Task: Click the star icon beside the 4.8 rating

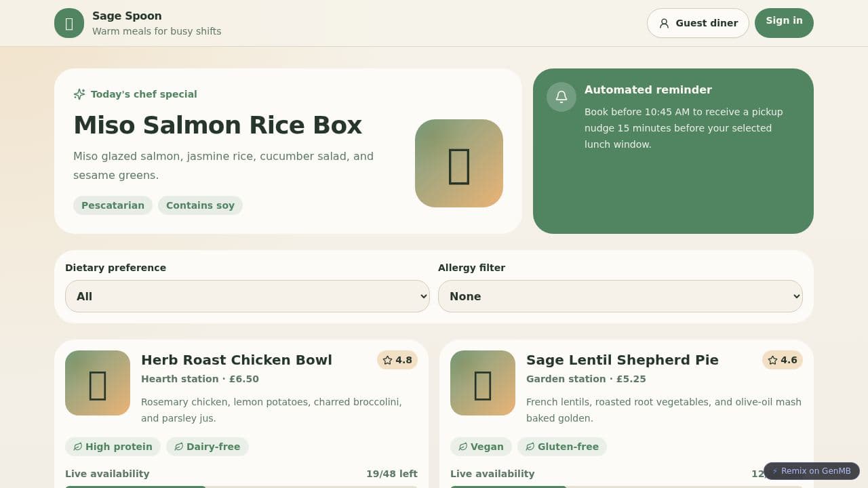Action: coord(388,360)
